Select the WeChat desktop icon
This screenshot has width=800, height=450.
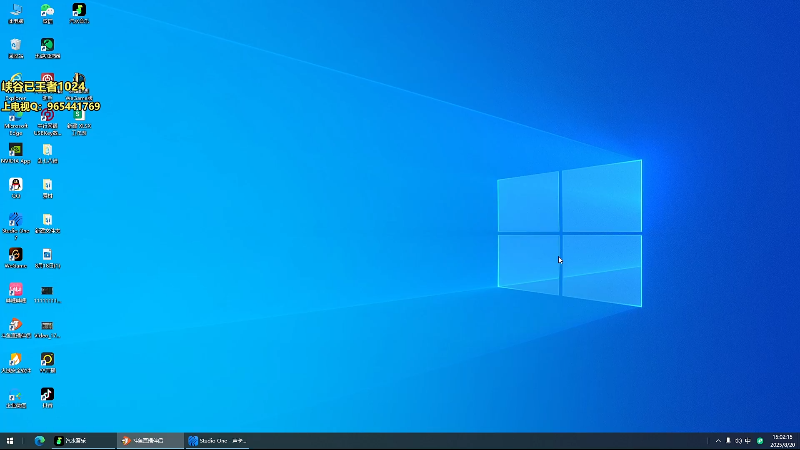(x=47, y=13)
